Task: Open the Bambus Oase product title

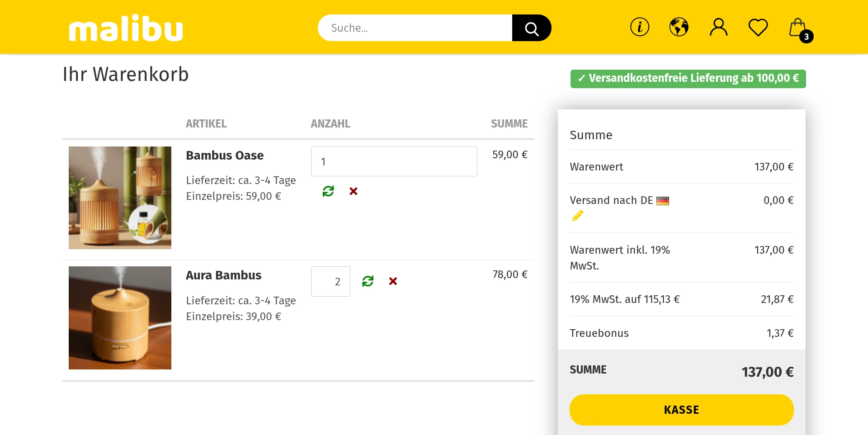Action: point(225,156)
